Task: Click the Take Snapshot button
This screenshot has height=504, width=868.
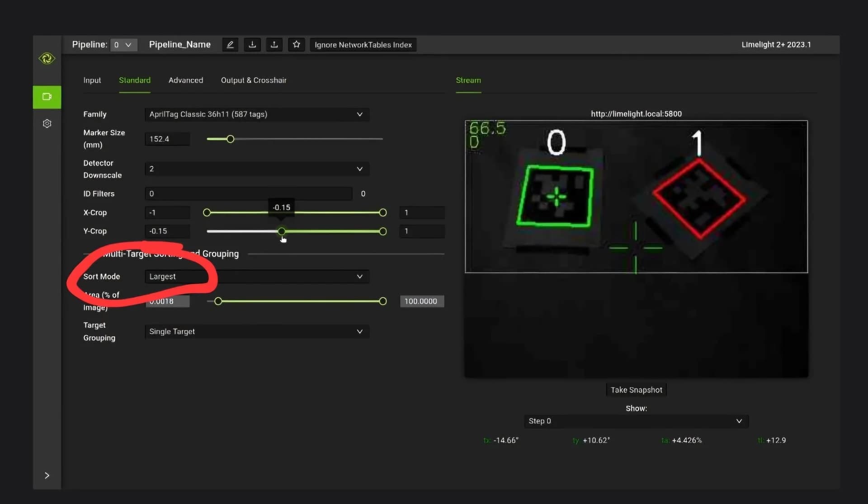Action: click(x=636, y=390)
